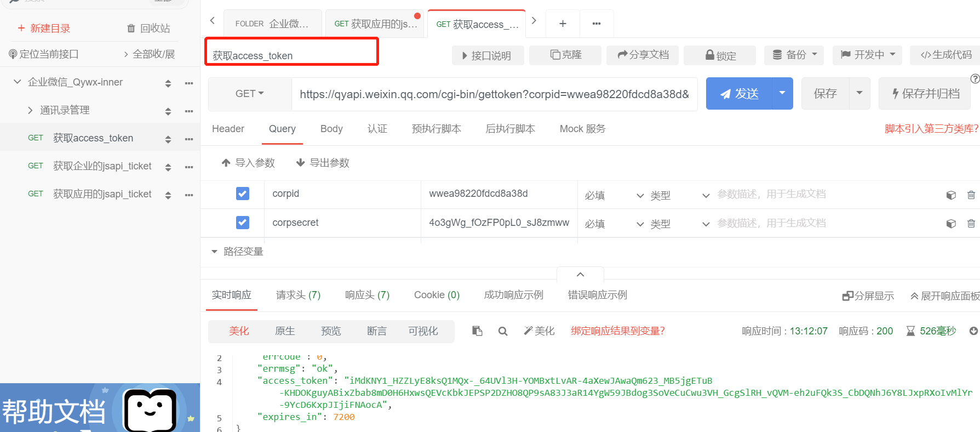Click sort handle for 获取access_token row
980x432 pixels.
[x=168, y=139]
